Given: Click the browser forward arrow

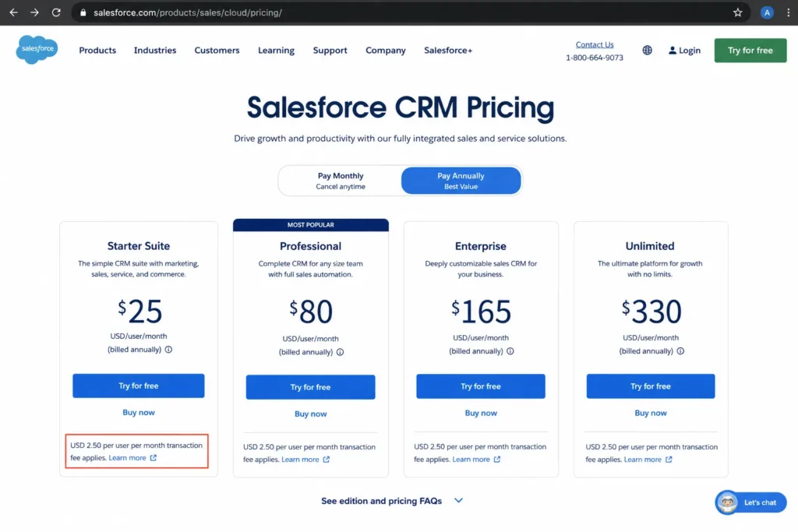Looking at the screenshot, I should (34, 12).
